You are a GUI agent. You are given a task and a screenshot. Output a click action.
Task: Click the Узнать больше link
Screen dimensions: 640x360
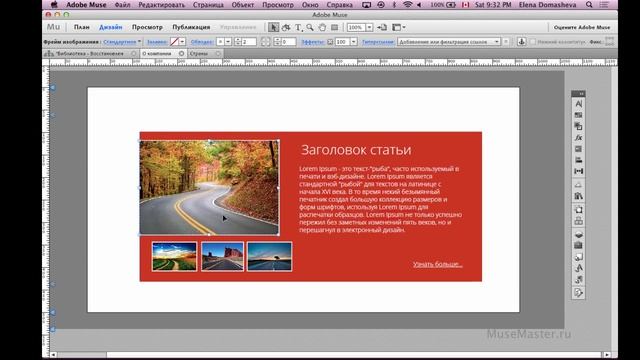(438, 264)
